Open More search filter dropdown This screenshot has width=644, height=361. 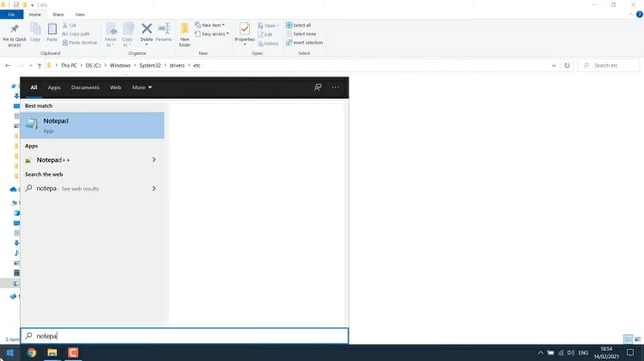142,87
